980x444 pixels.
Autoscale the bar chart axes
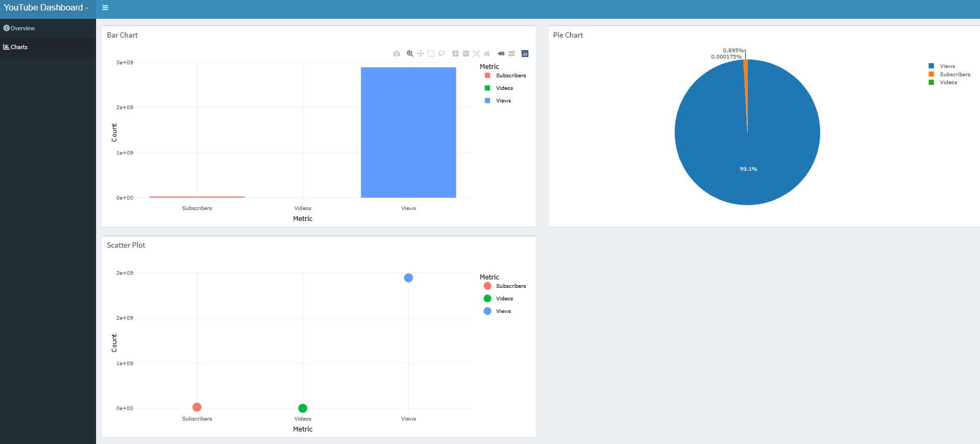pos(476,53)
